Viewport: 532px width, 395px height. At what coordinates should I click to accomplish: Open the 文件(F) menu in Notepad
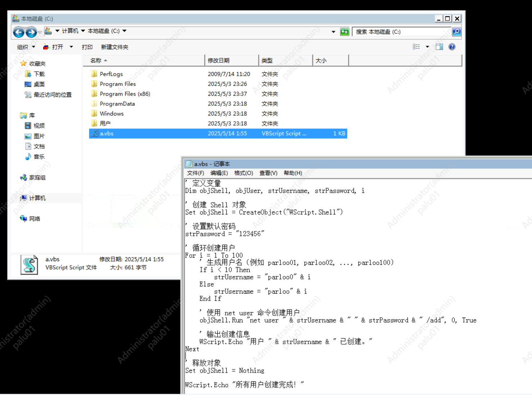(195, 173)
